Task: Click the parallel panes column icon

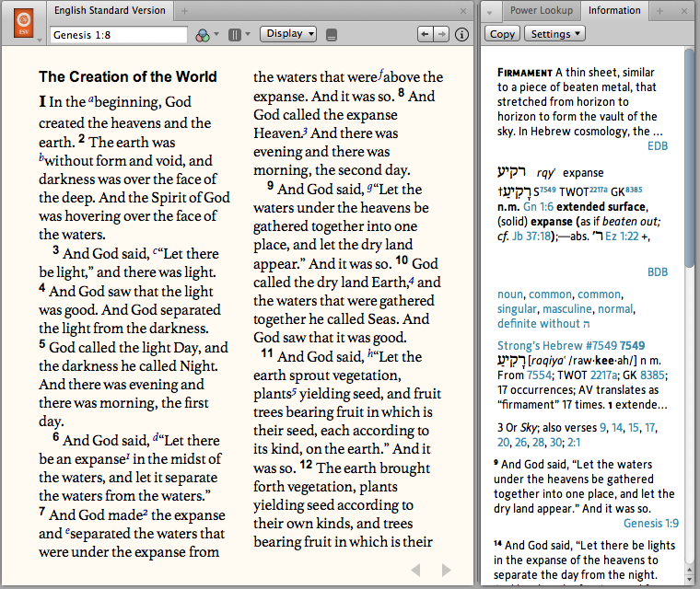Action: pos(235,34)
